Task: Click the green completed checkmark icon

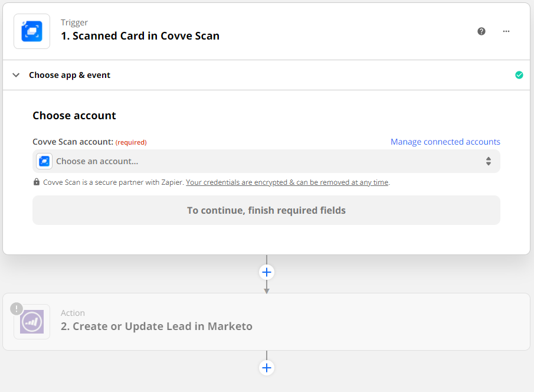Action: 519,75
